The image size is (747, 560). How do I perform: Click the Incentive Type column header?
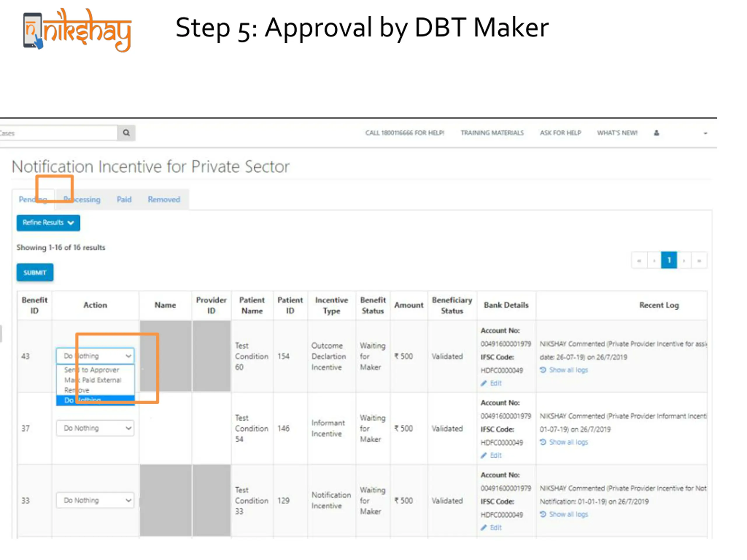pos(331,305)
